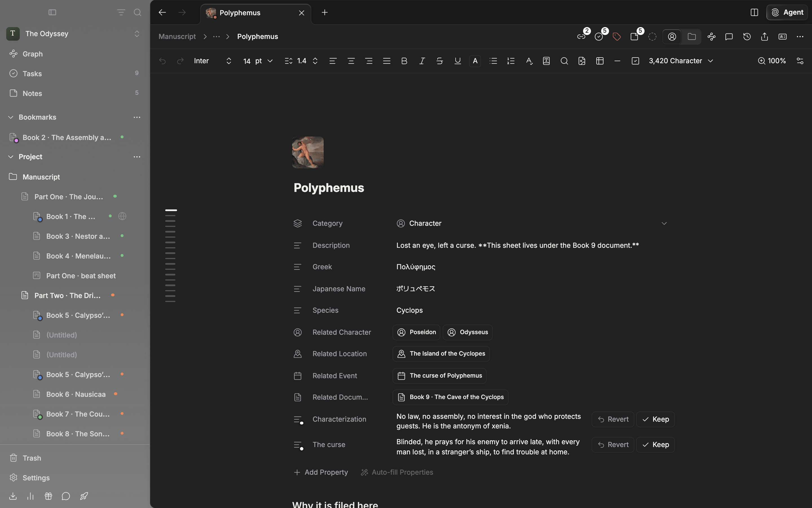The image size is (812, 508).
Task: Insert a checkbox task item
Action: [x=635, y=61]
